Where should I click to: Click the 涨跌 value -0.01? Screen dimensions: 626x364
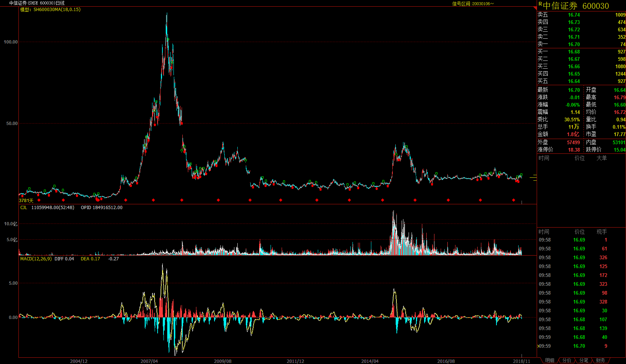click(x=574, y=97)
